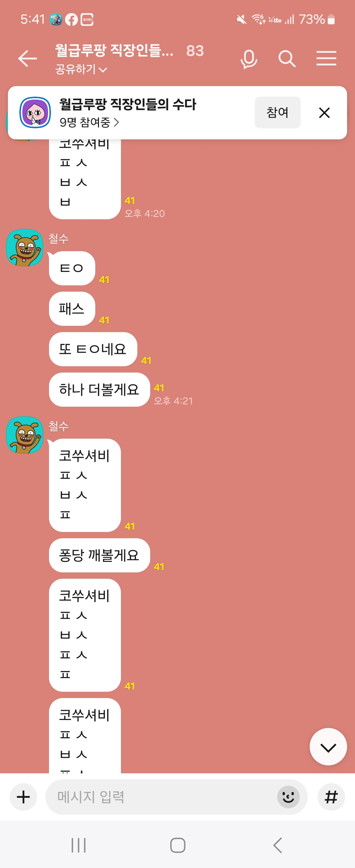Open the chat room title 월급루팡 직장인들

click(x=114, y=51)
